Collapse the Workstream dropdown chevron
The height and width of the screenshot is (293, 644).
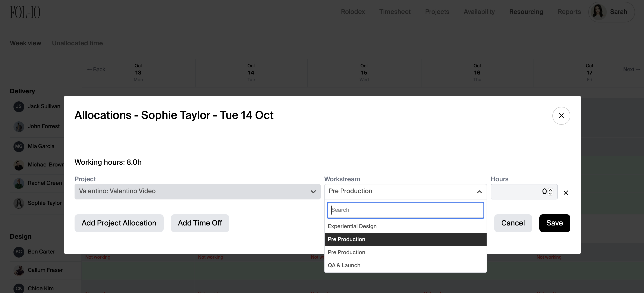[479, 192]
